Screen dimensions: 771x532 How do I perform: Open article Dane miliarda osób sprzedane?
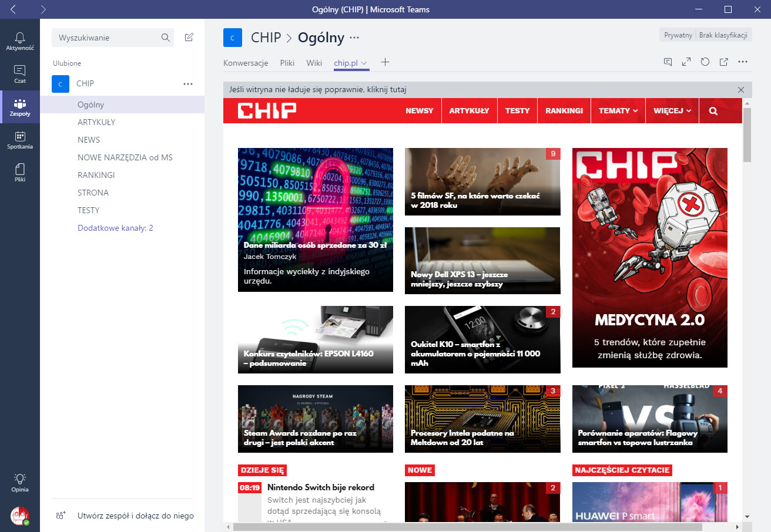(x=316, y=220)
